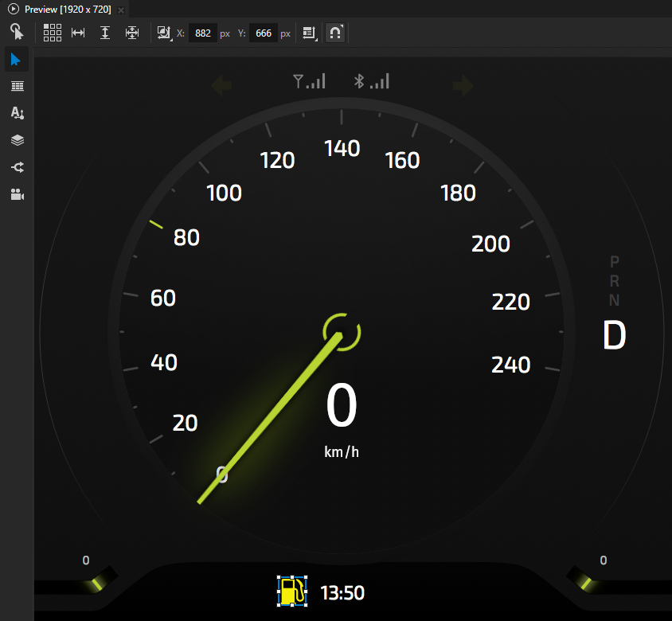Open the table view panel in sidebar

coord(17,86)
